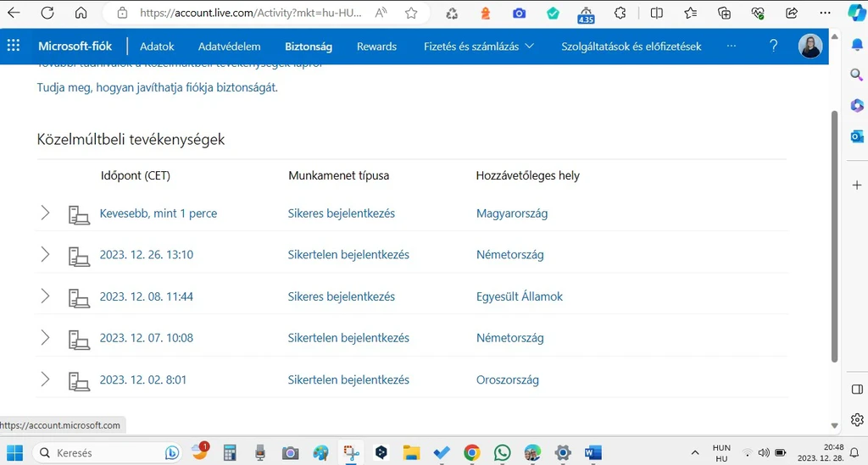Switch to the Adatvédelem tab
The width and height of the screenshot is (868, 465).
click(x=229, y=47)
